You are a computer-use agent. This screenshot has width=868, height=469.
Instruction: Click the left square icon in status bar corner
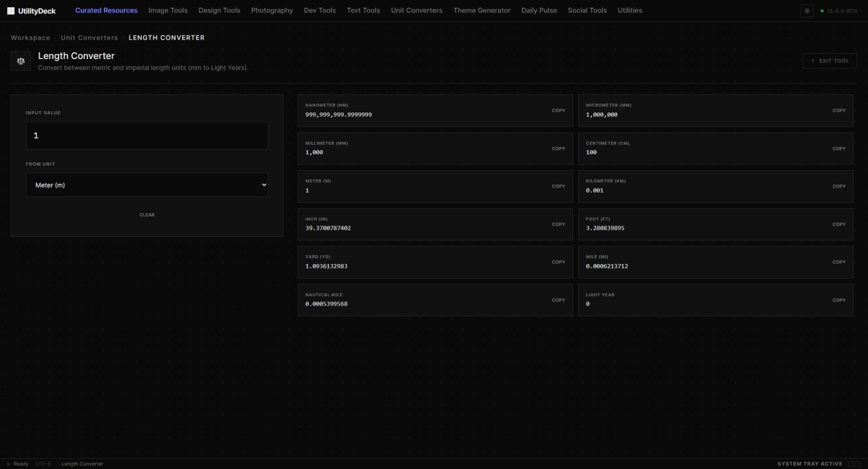[851, 463]
